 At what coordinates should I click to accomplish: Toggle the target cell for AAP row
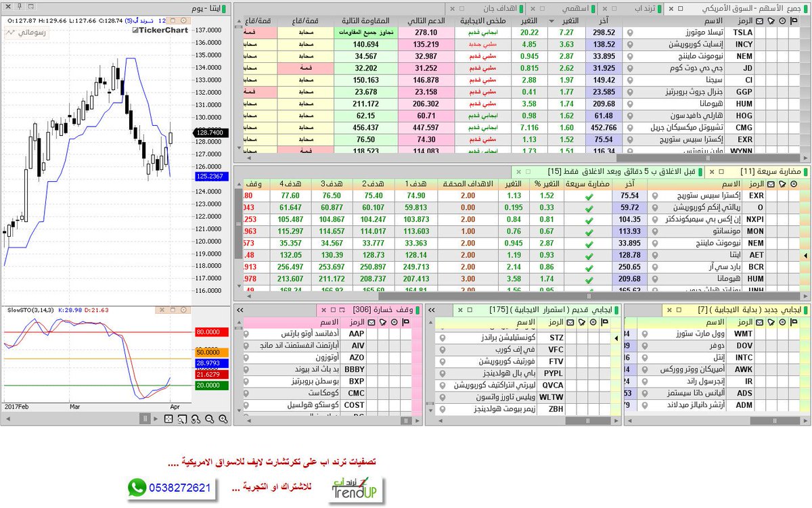394,333
